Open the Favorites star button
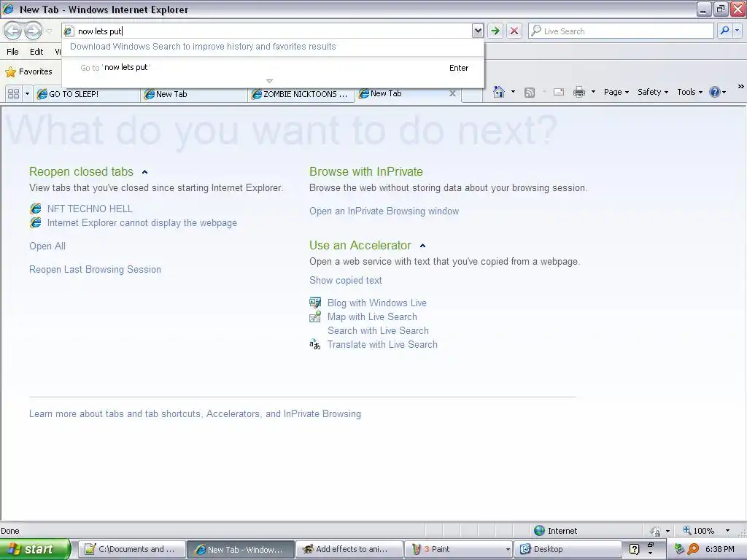This screenshot has width=747, height=560. click(28, 71)
